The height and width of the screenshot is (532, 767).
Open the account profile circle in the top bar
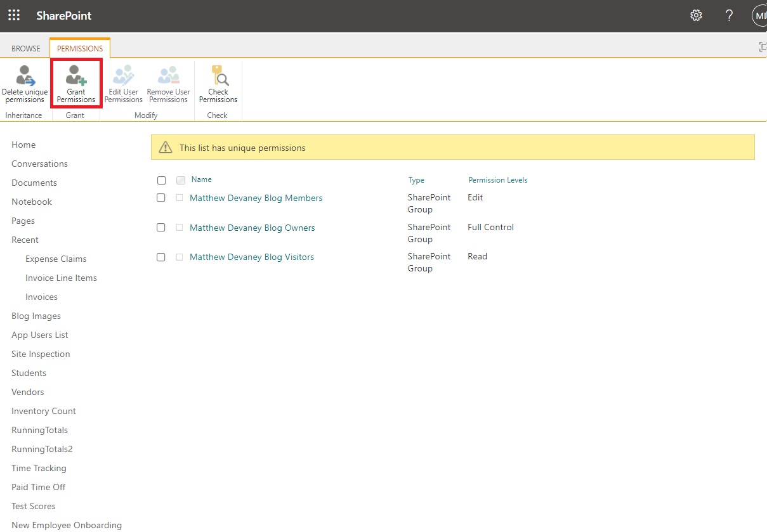(x=759, y=15)
